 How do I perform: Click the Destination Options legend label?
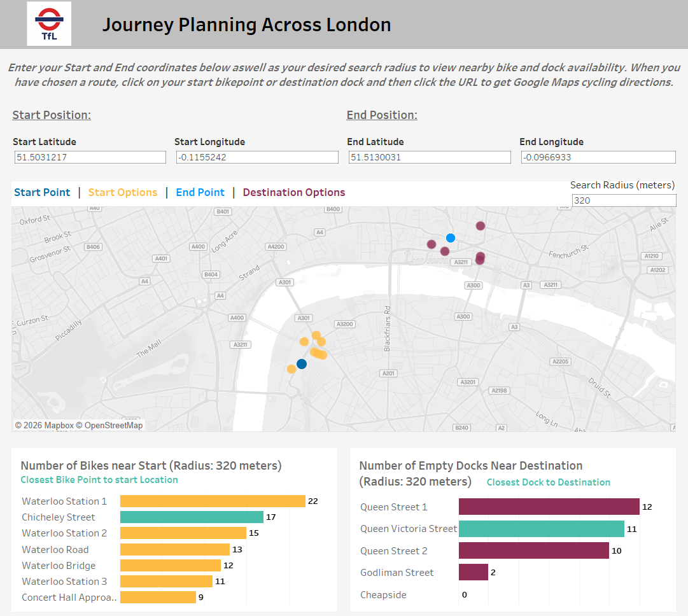[294, 192]
